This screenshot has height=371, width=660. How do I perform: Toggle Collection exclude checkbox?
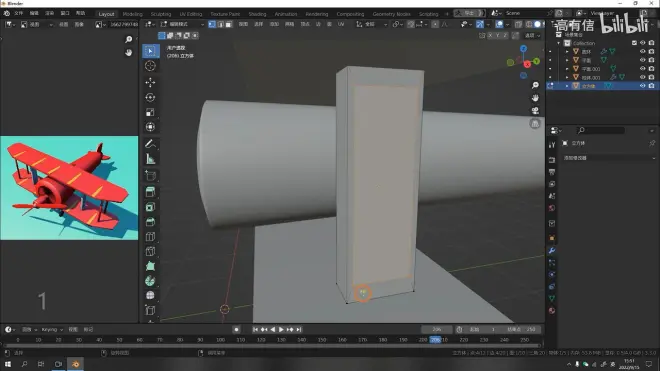[634, 43]
